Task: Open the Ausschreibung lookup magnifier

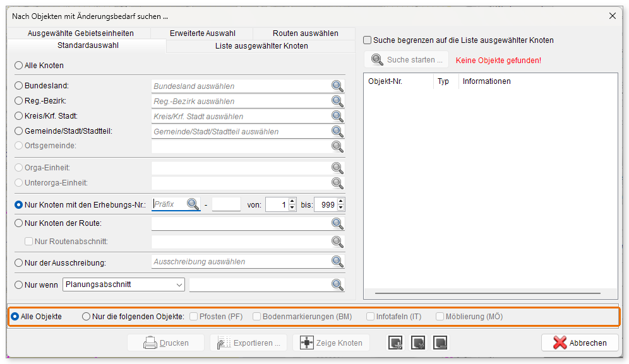Action: point(337,261)
